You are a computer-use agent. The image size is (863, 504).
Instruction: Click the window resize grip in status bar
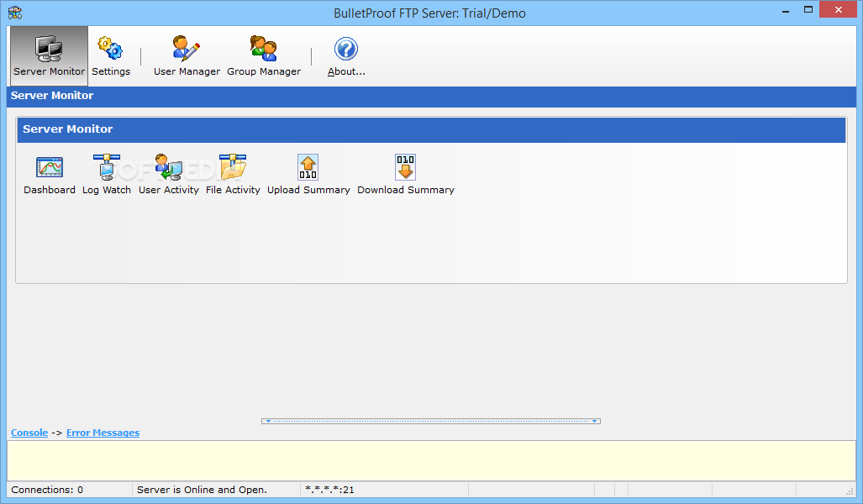click(x=850, y=491)
